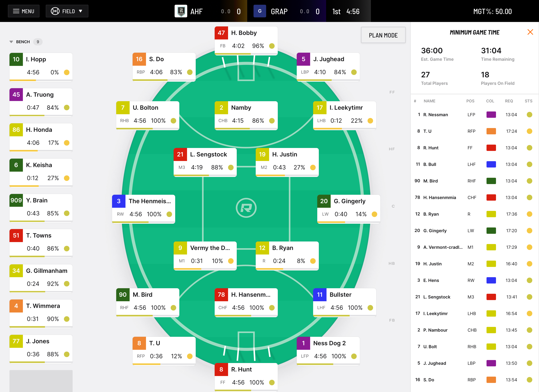Open the MENU

pos(23,11)
